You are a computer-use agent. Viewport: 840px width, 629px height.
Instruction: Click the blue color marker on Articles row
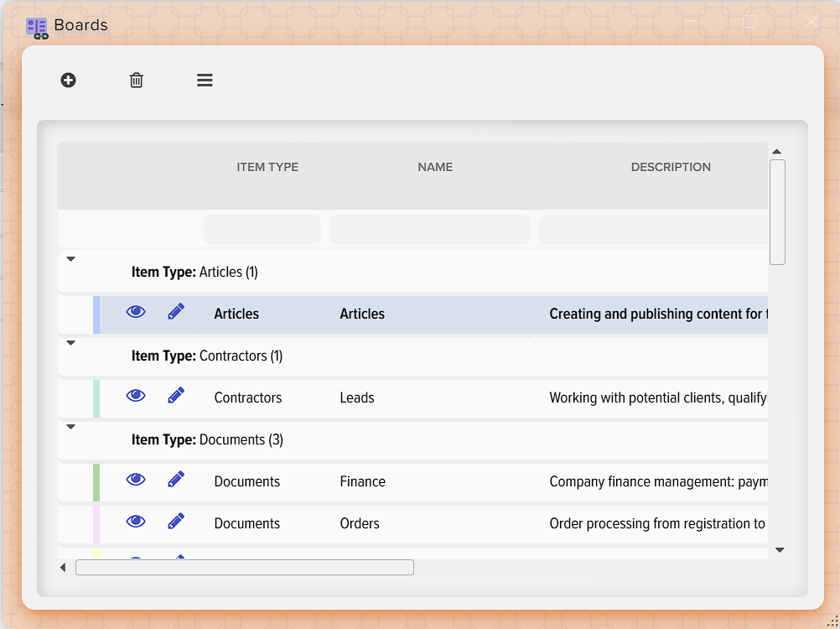click(x=96, y=315)
